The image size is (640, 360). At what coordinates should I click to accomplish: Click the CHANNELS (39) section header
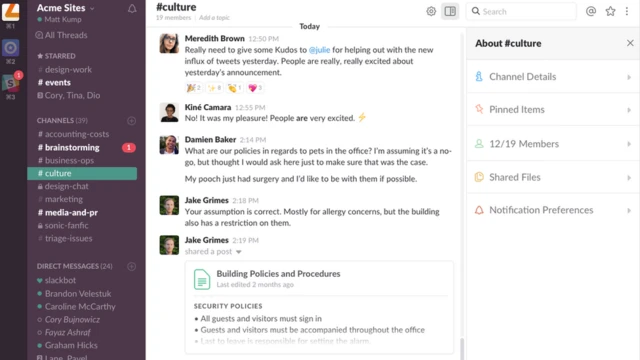(x=62, y=120)
